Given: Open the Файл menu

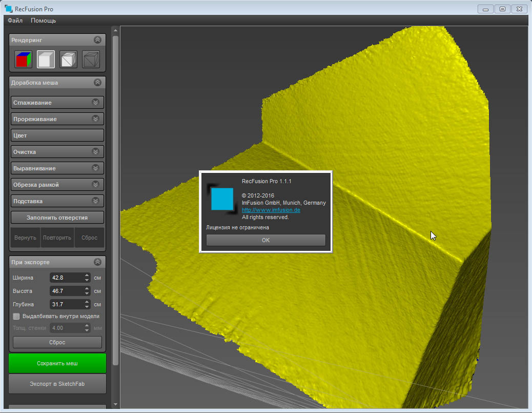Looking at the screenshot, I should point(15,21).
